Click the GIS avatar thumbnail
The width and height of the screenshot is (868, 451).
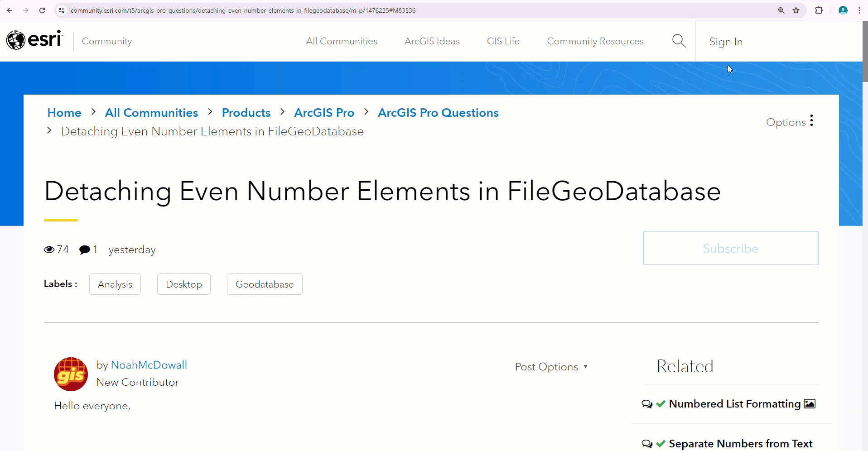[71, 374]
